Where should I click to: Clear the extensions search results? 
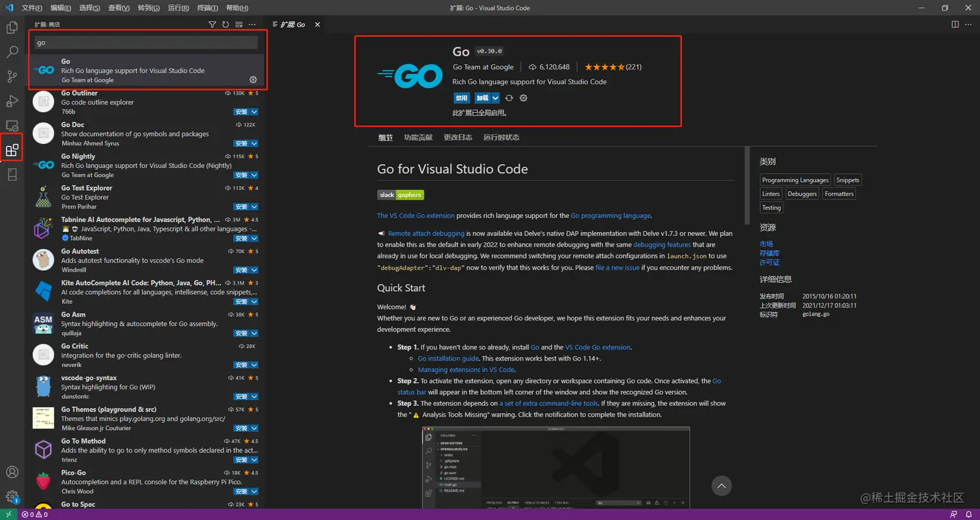239,25
